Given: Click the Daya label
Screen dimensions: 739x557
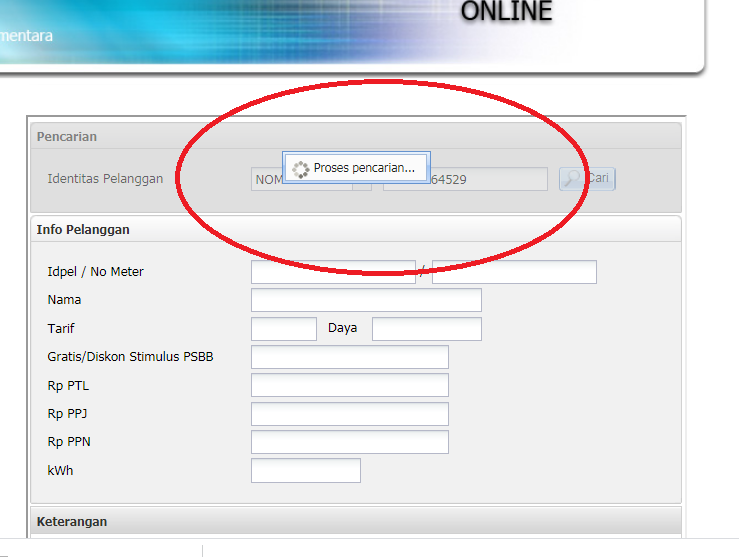Looking at the screenshot, I should 343,328.
